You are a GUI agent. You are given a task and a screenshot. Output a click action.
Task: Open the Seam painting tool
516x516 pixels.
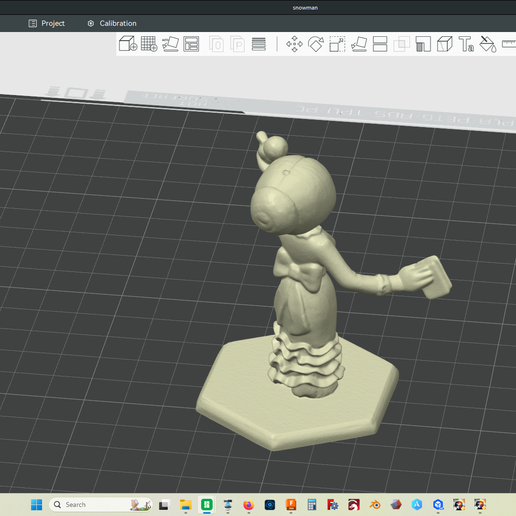[445, 44]
